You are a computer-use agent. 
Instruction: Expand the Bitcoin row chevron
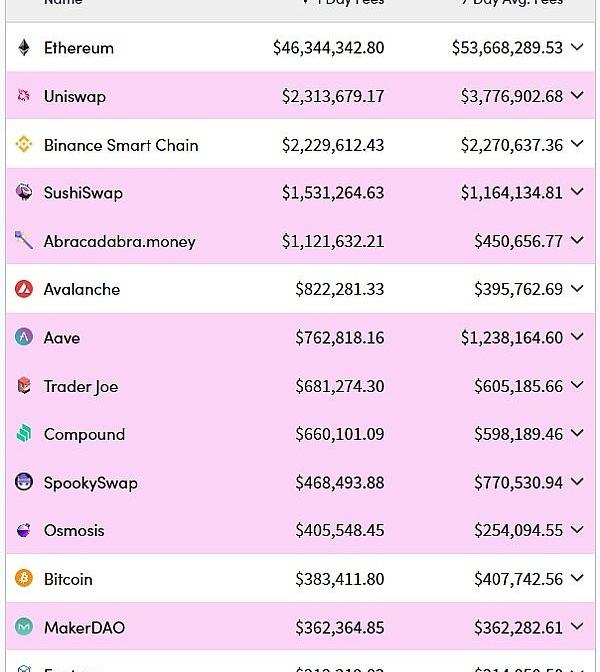tap(577, 579)
